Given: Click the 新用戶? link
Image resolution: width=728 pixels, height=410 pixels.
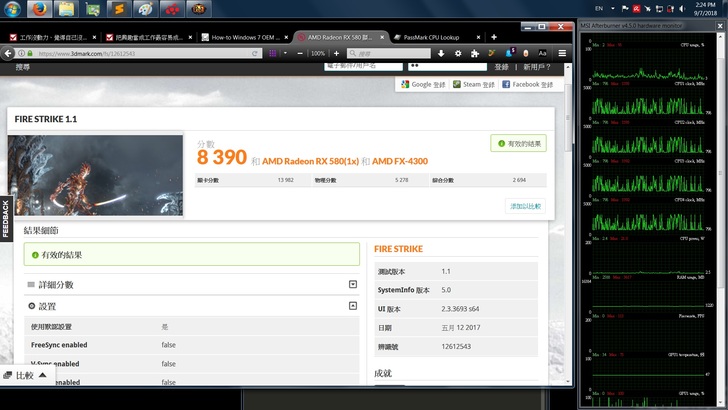Looking at the screenshot, I should [537, 67].
